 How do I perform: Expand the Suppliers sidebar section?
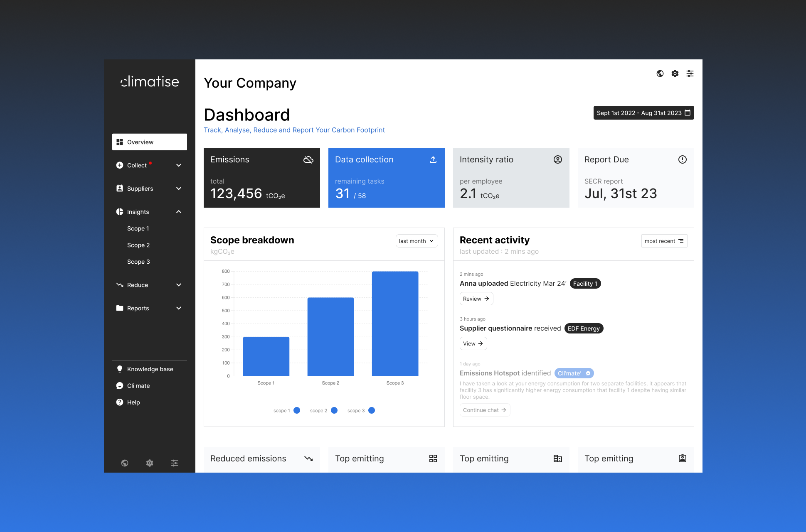click(178, 189)
